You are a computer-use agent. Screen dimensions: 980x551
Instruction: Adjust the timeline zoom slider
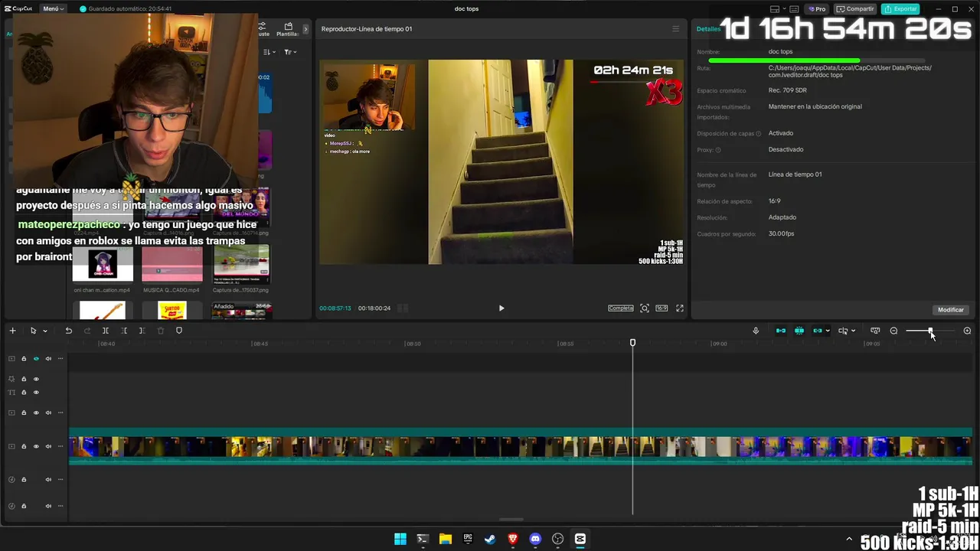tap(929, 331)
